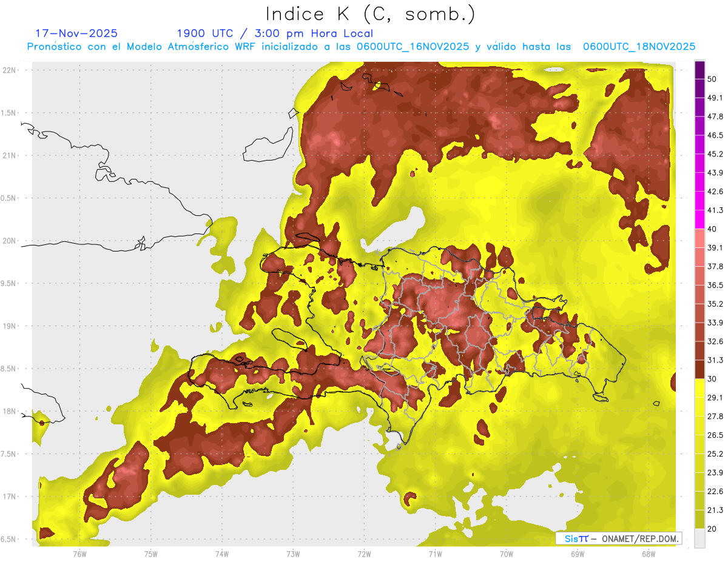Pick the magenta swatch between 40 and 41.3
This screenshot has height=562, width=728.
pyautogui.click(x=700, y=220)
